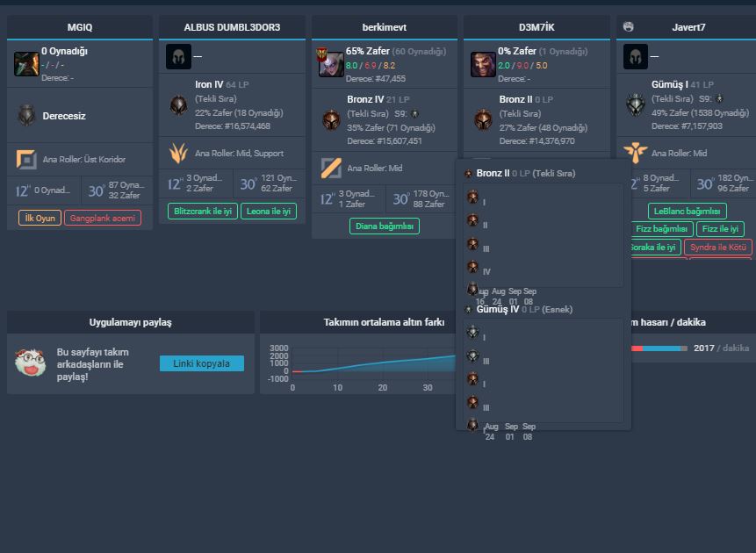Open MGIQ player name header
Image resolution: width=756 pixels, height=553 pixels.
point(80,27)
